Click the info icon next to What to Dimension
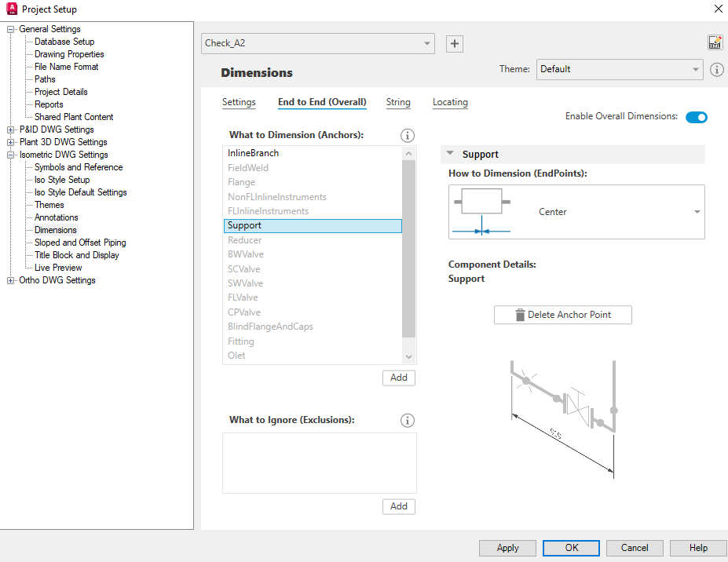 407,135
